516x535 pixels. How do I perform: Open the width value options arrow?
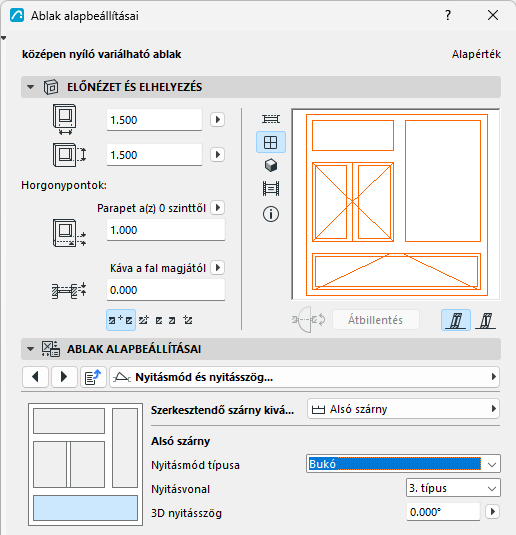(217, 120)
